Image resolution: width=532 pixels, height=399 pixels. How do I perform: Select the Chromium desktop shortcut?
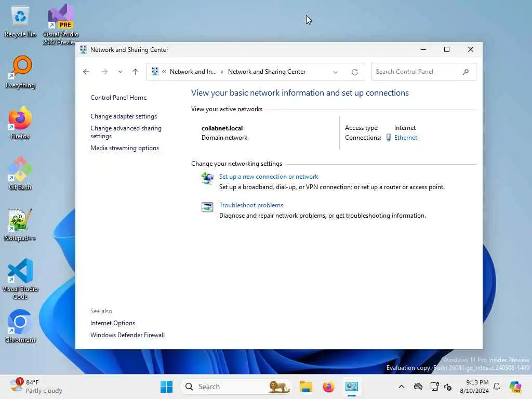pyautogui.click(x=20, y=326)
